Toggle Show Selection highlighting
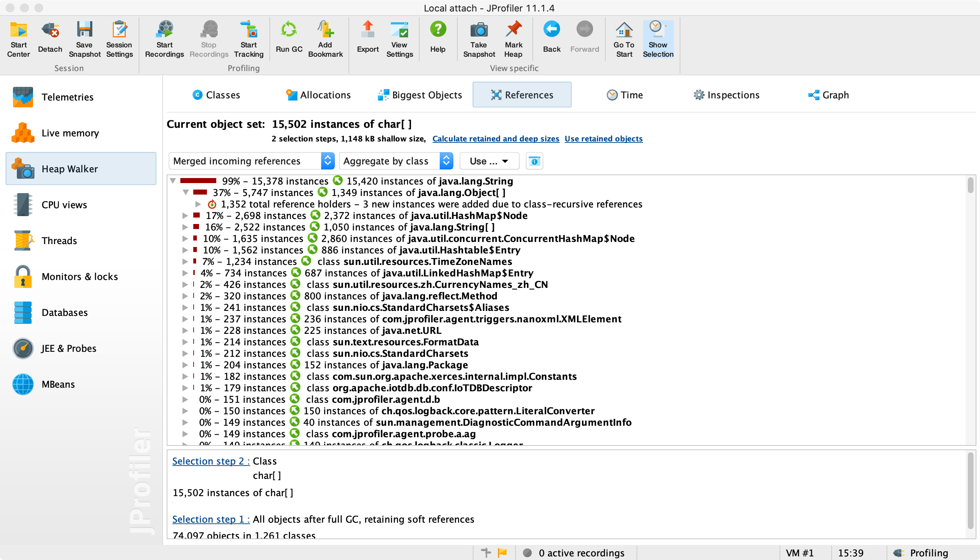 click(658, 38)
